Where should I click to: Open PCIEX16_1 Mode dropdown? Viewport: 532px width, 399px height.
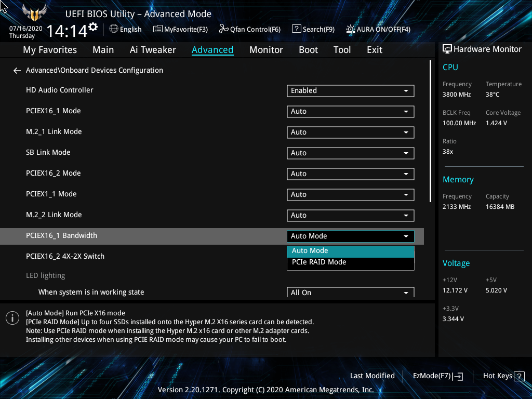pos(351,112)
